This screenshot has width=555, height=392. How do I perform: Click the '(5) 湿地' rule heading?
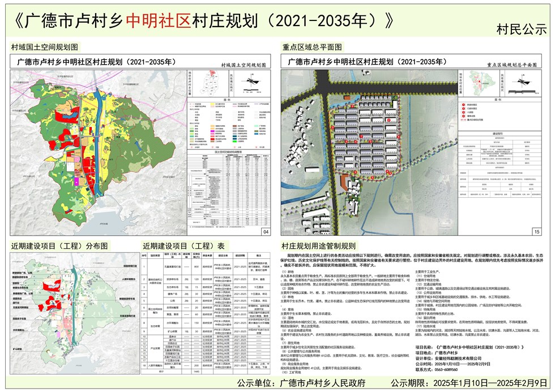(x=288, y=318)
